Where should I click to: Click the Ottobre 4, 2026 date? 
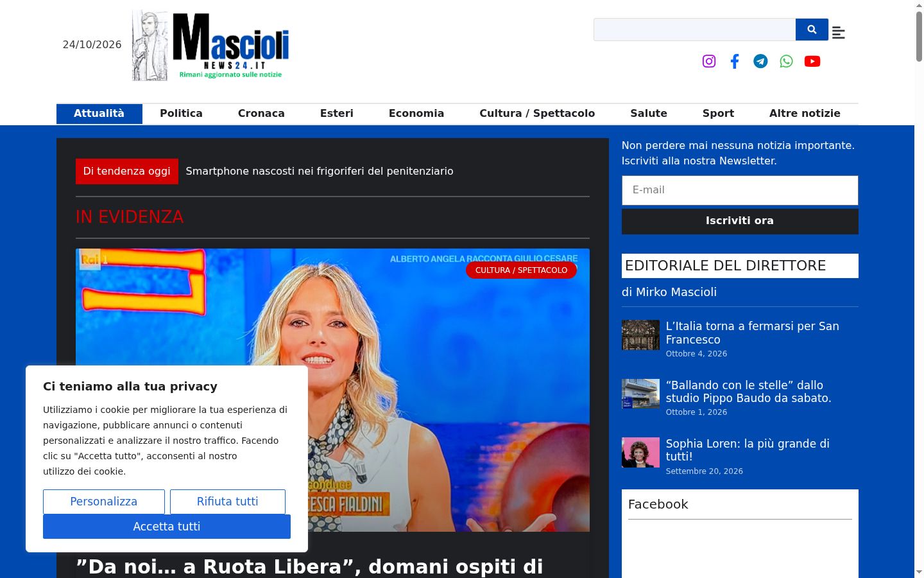[x=696, y=354]
